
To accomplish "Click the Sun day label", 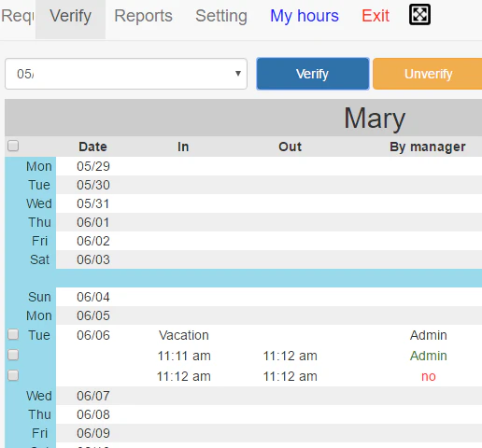I will (x=39, y=297).
